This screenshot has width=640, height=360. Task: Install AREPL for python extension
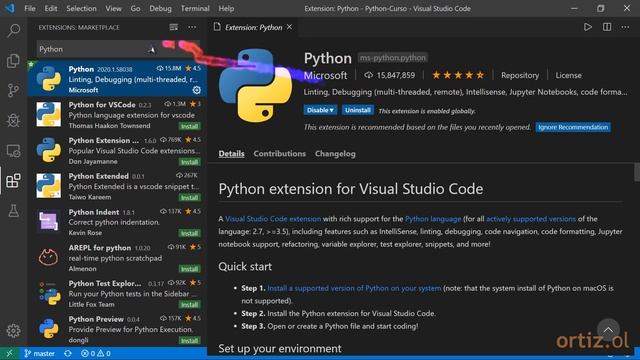189,269
